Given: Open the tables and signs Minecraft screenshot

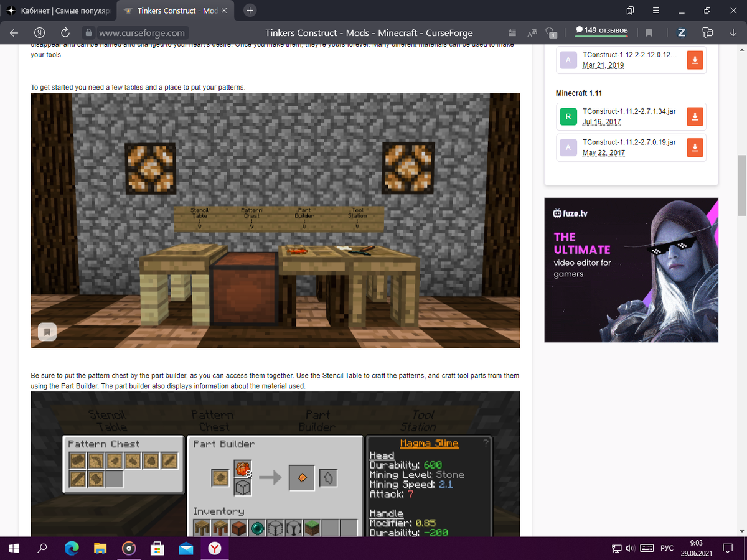Looking at the screenshot, I should point(275,220).
